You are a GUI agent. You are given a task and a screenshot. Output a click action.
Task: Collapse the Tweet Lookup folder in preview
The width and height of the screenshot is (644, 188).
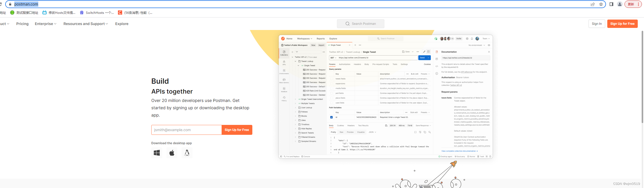point(296,61)
